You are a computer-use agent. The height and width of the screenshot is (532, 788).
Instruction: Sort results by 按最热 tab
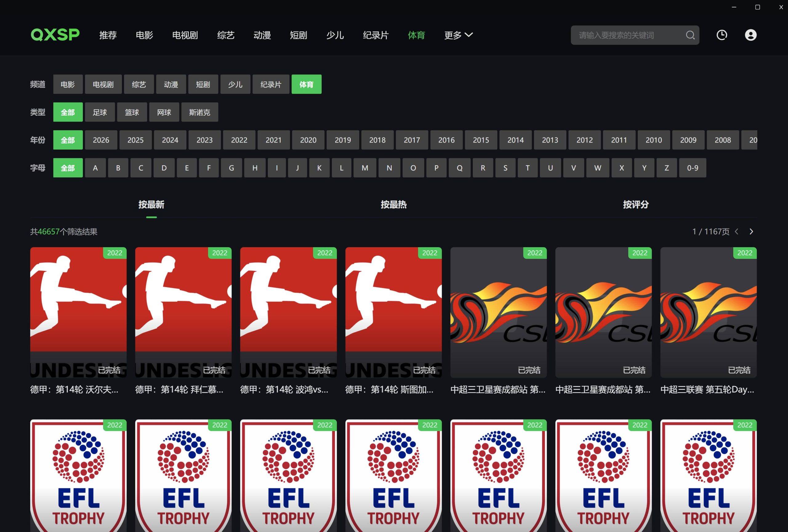pos(394,204)
